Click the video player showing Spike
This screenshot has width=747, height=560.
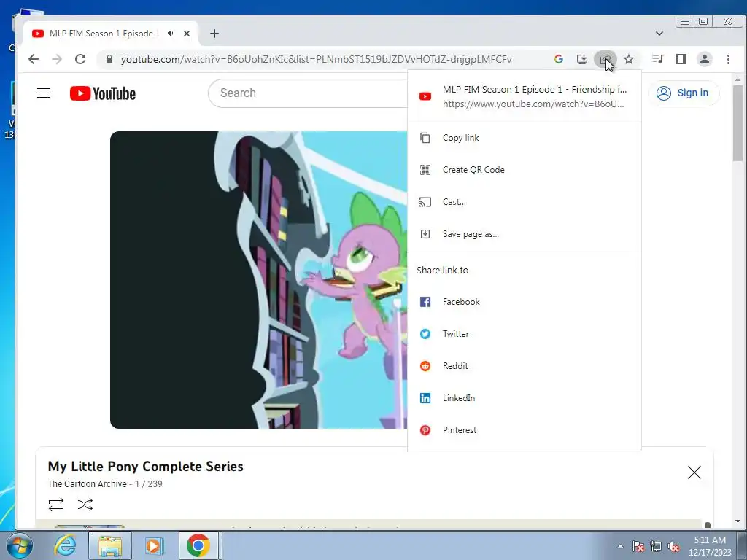[259, 280]
